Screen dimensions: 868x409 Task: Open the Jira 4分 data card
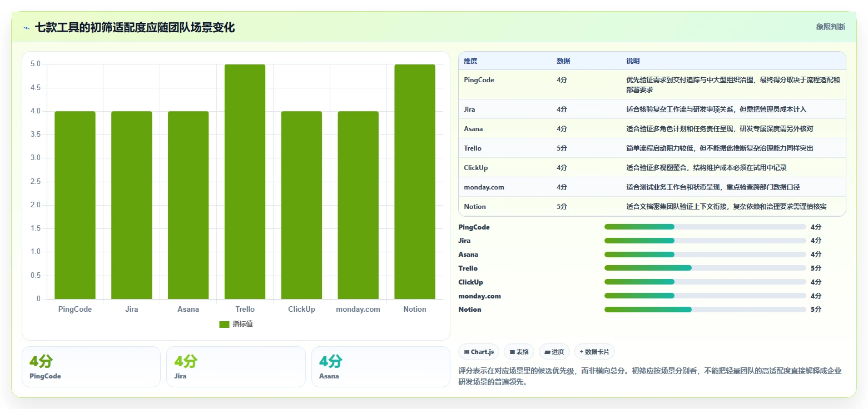236,367
